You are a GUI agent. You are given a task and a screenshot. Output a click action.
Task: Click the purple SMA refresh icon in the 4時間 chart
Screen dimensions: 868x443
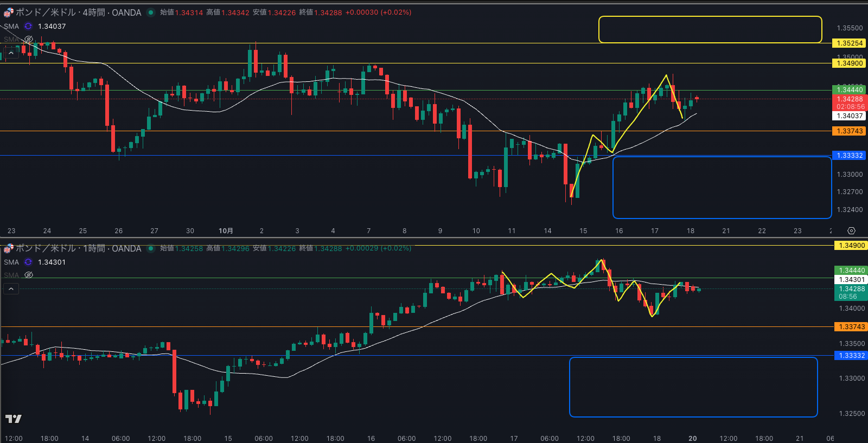[28, 26]
